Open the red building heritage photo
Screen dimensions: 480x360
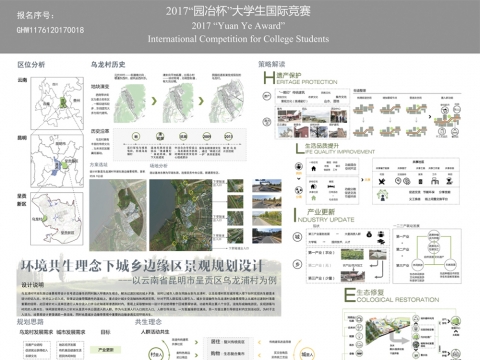coord(302,131)
